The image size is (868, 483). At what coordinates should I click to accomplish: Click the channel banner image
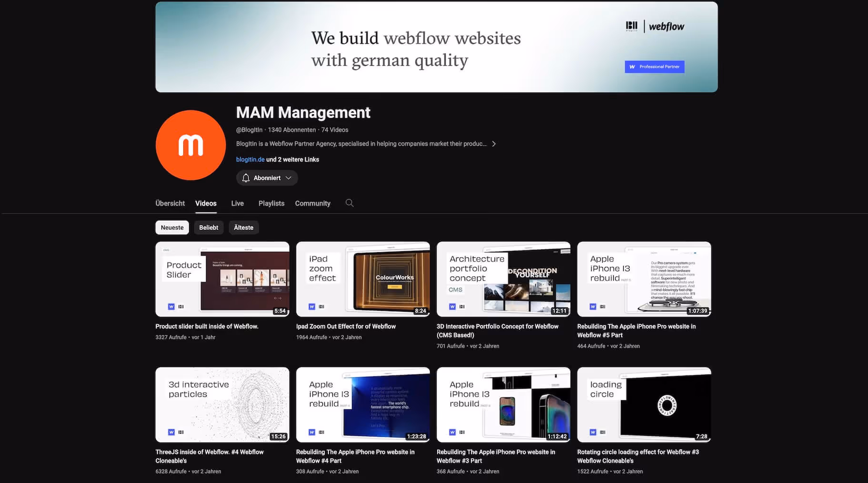point(437,47)
